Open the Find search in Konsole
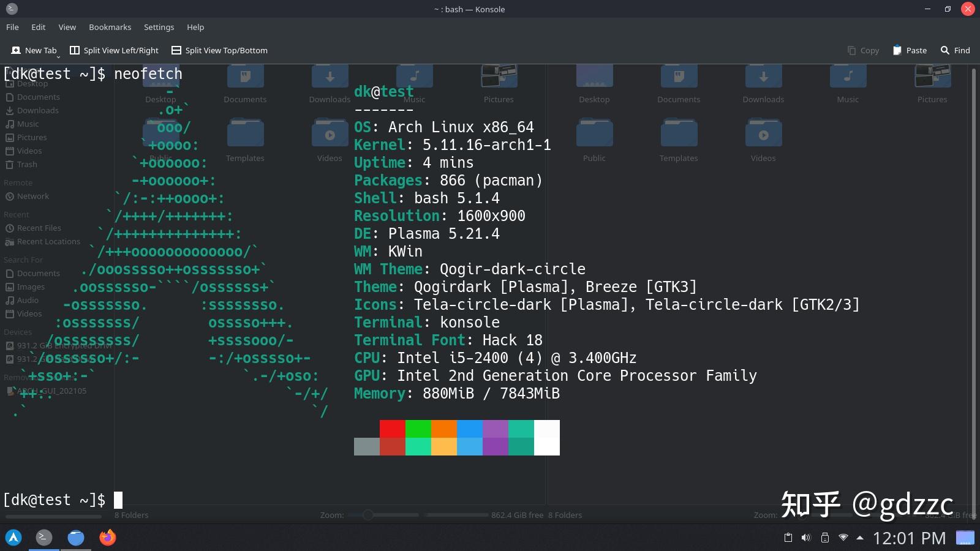Screen dimensions: 980x551 (954, 50)
